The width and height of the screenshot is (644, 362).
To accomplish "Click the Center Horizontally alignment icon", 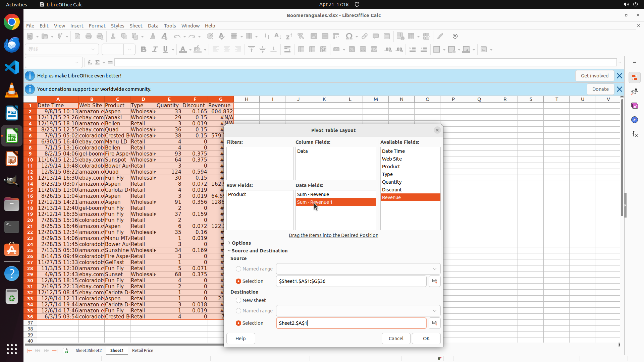I will (x=227, y=50).
